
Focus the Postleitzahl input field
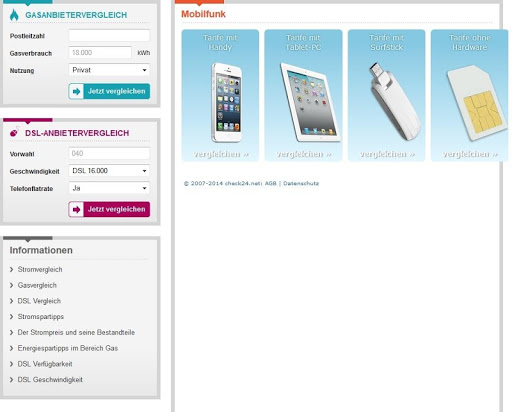click(109, 35)
